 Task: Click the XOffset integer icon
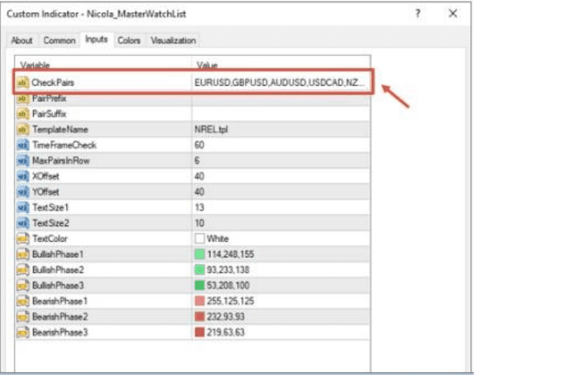coord(22,176)
